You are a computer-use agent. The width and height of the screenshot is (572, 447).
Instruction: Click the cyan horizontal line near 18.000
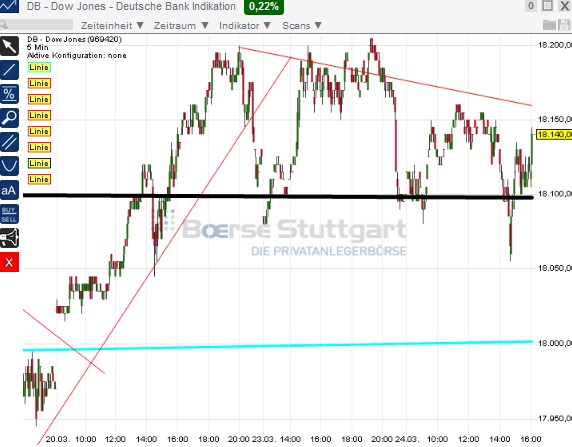pyautogui.click(x=278, y=346)
